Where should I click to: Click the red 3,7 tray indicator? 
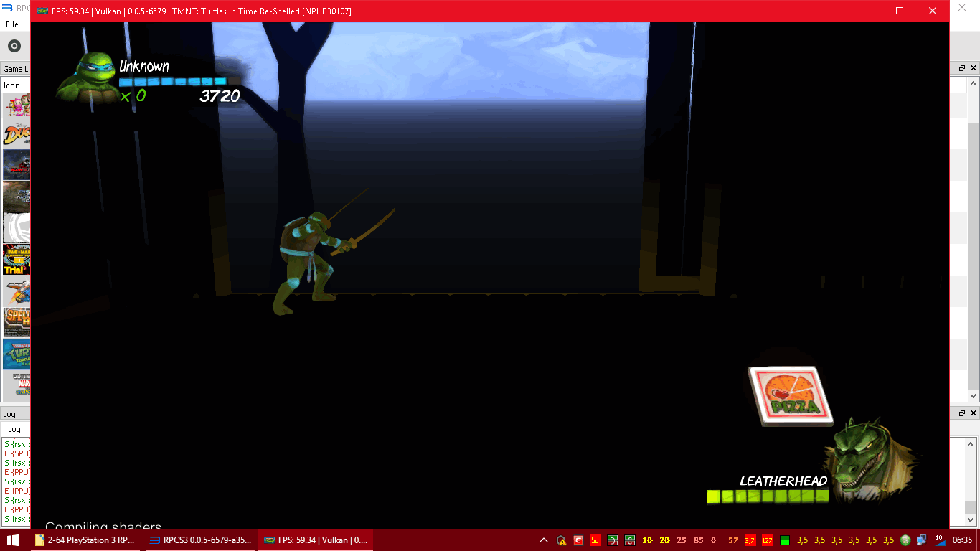point(750,540)
